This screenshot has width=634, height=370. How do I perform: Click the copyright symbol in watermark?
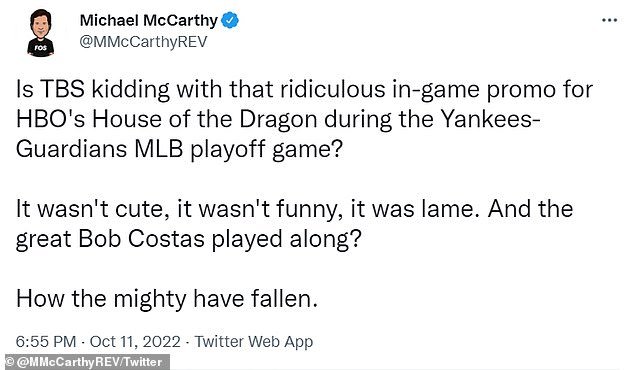(10, 362)
